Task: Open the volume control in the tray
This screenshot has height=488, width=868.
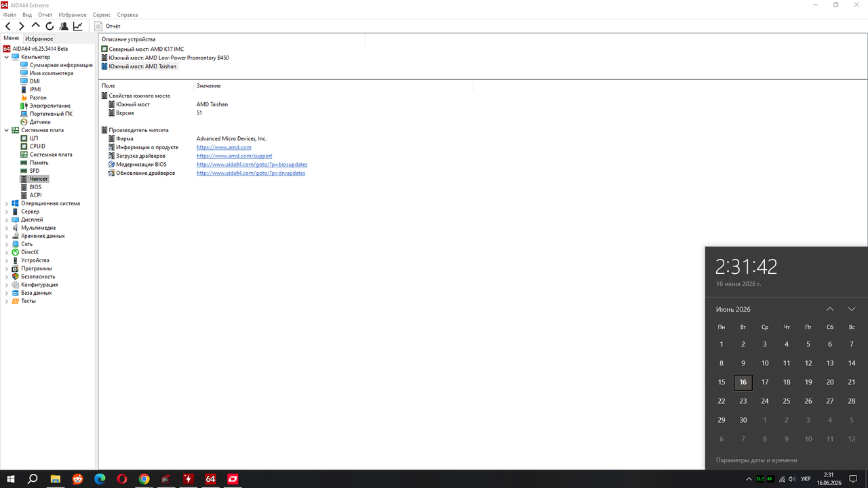Action: 793,479
